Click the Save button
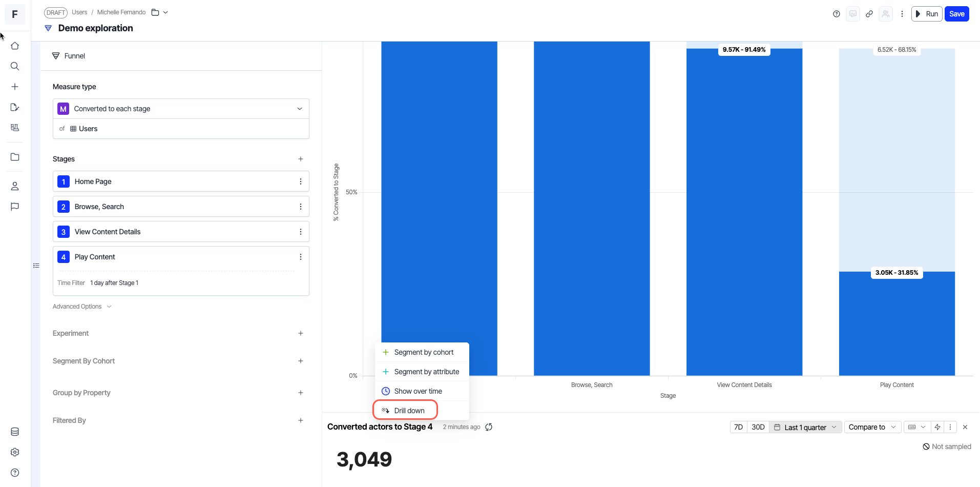980x487 pixels. [956, 14]
